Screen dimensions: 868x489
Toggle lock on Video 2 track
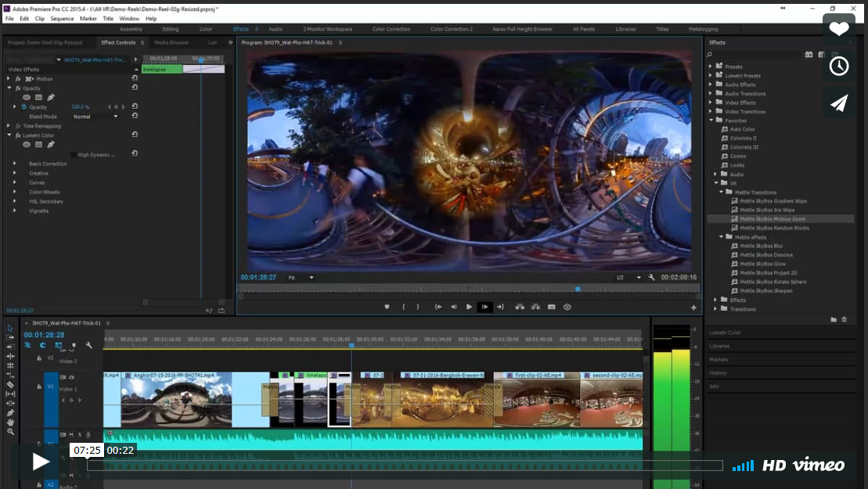(x=39, y=358)
